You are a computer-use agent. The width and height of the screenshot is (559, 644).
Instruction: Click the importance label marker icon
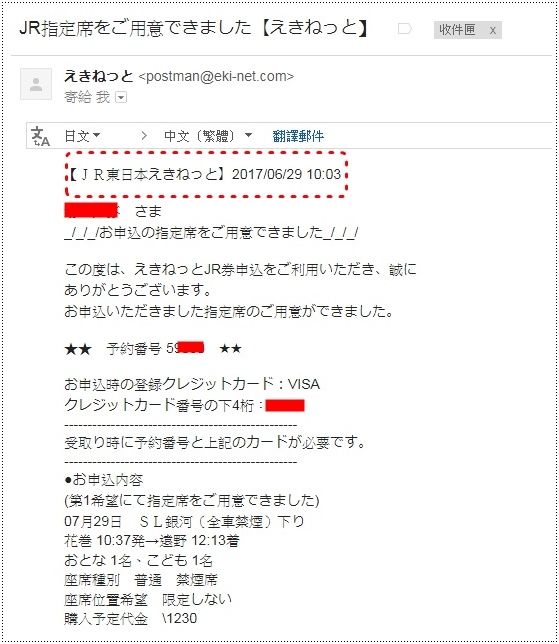point(405,29)
